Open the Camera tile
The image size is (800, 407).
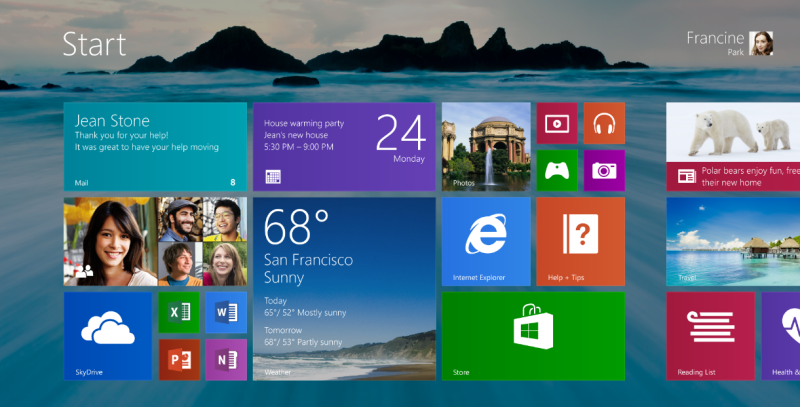(x=604, y=170)
